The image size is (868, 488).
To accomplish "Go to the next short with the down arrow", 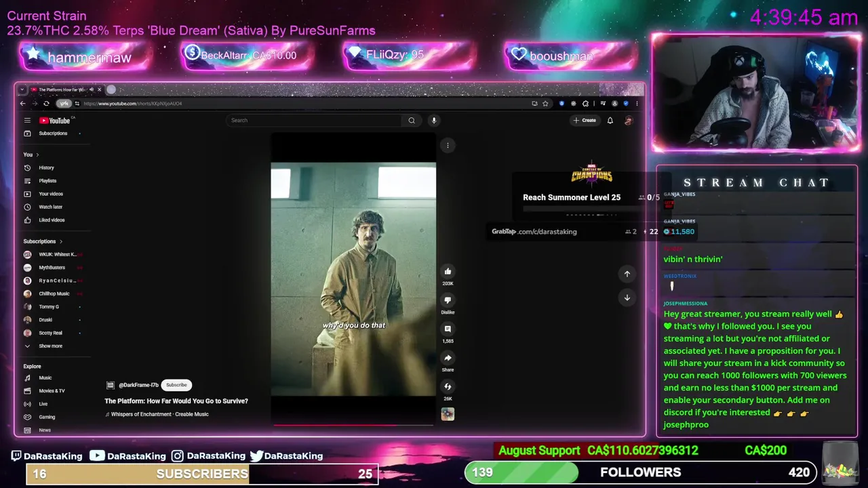I will pyautogui.click(x=627, y=298).
